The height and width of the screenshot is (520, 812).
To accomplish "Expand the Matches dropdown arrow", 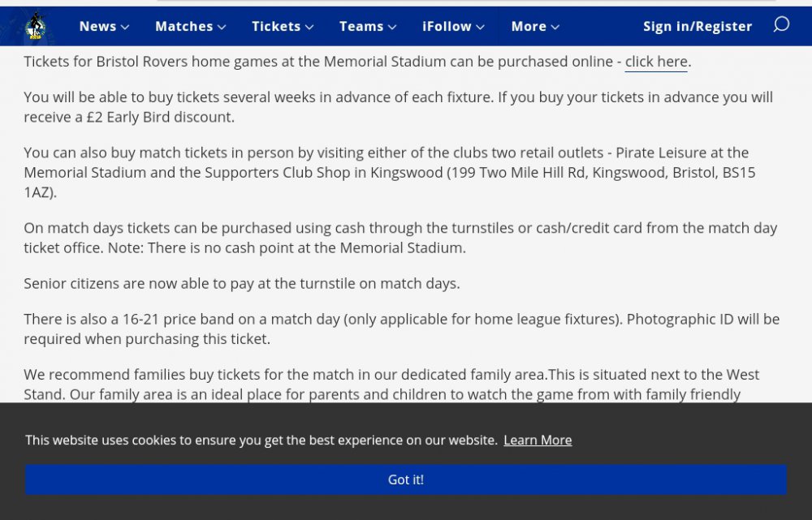I will pyautogui.click(x=221, y=27).
